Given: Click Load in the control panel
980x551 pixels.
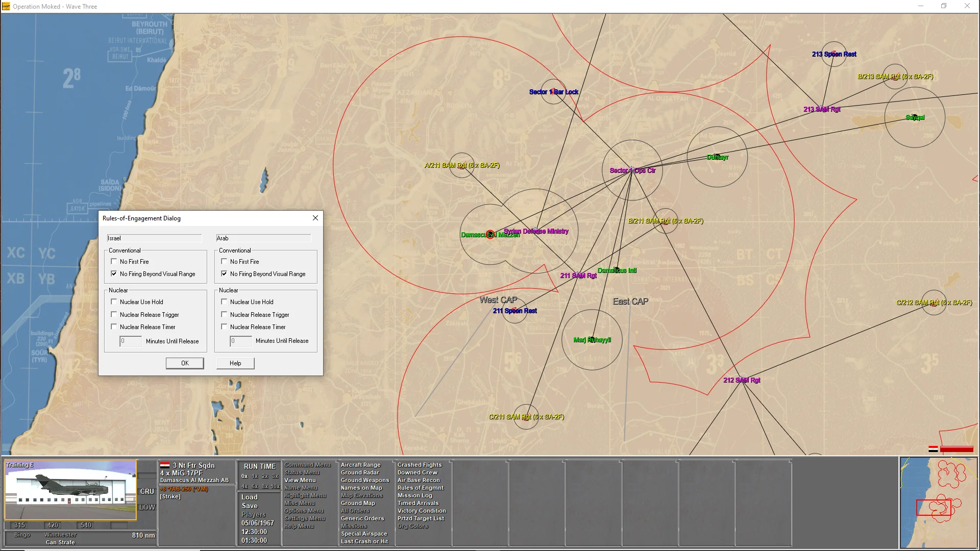Looking at the screenshot, I should coord(250,497).
